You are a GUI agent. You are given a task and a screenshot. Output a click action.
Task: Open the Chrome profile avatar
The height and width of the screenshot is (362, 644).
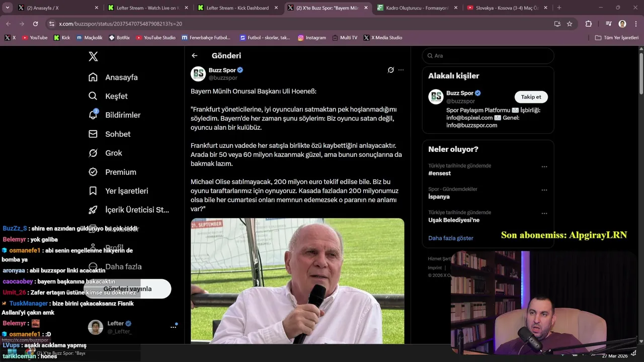click(x=622, y=24)
